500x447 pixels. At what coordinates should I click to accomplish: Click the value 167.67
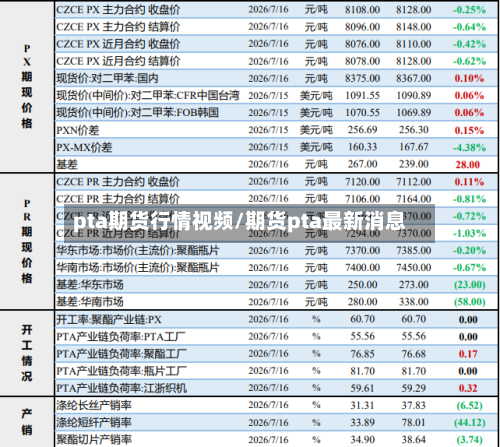(x=414, y=147)
